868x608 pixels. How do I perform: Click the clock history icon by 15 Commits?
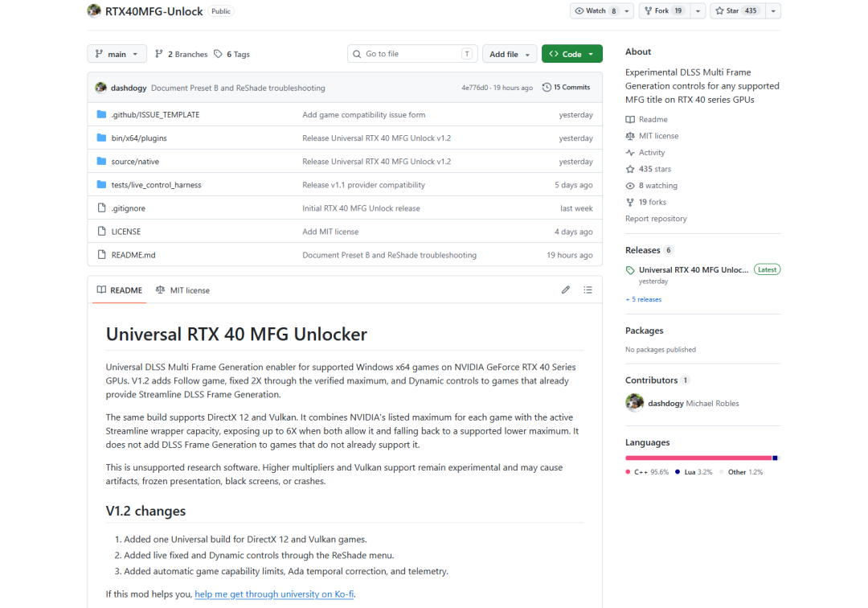point(547,87)
